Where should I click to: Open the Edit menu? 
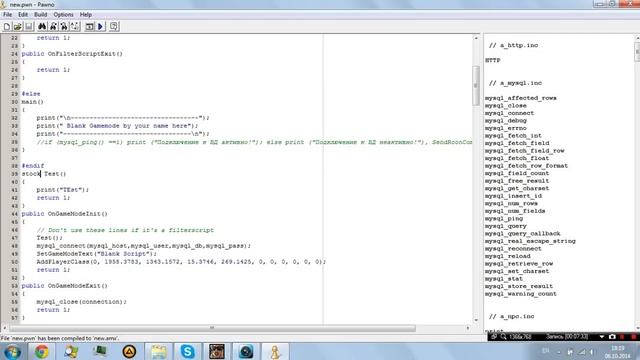click(23, 14)
